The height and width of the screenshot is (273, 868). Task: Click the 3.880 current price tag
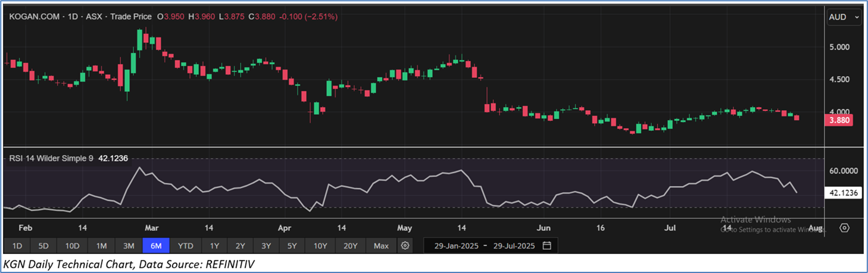pyautogui.click(x=840, y=120)
